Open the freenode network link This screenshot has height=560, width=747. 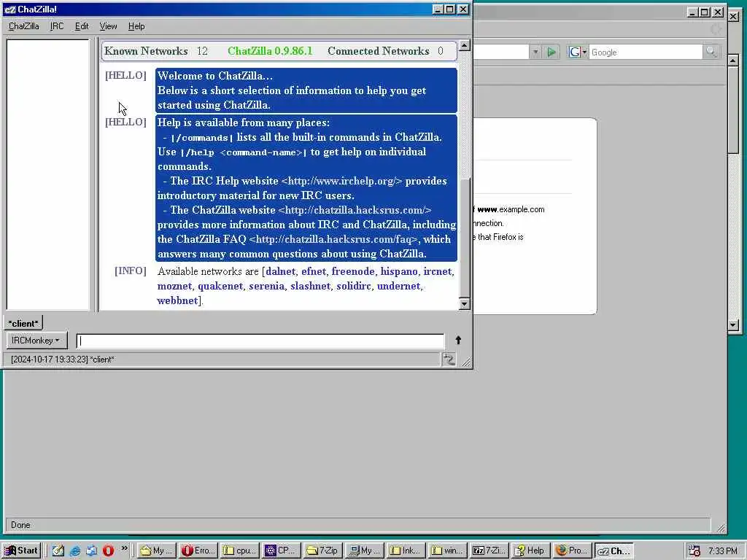click(x=353, y=271)
